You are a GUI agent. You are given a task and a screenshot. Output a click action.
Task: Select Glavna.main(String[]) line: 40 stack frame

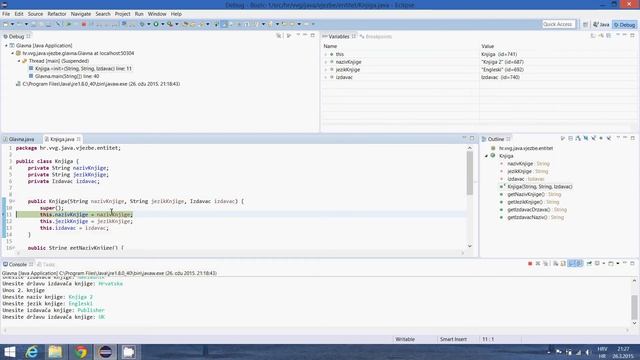[67, 76]
